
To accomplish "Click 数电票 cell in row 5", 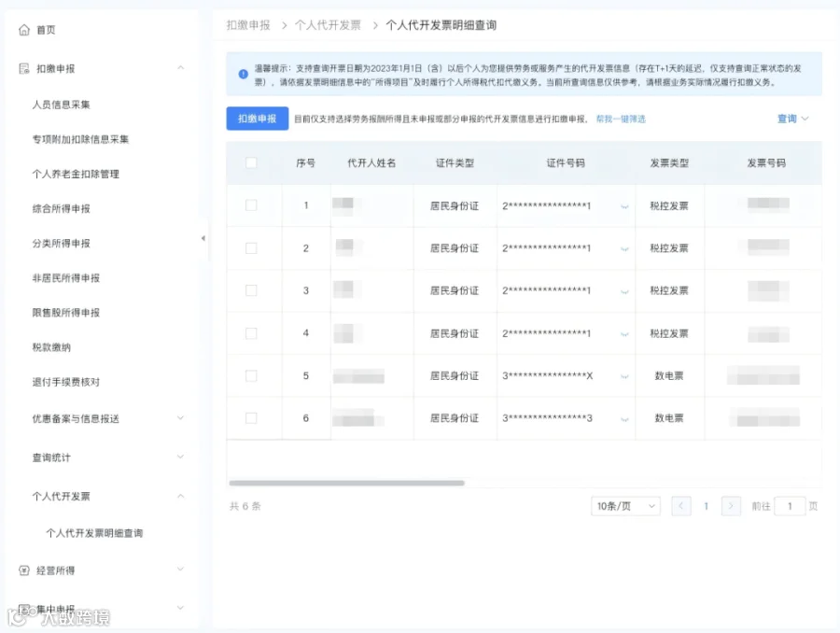I will pos(669,375).
